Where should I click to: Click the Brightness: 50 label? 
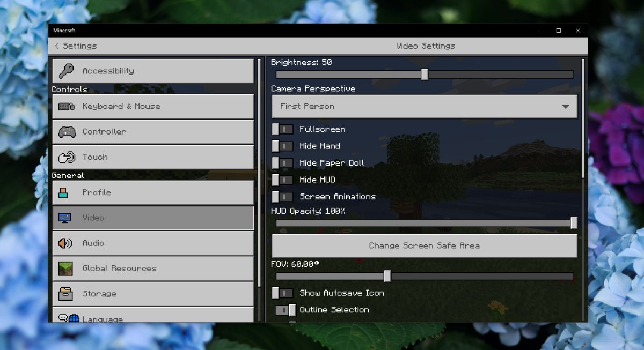pyautogui.click(x=301, y=63)
